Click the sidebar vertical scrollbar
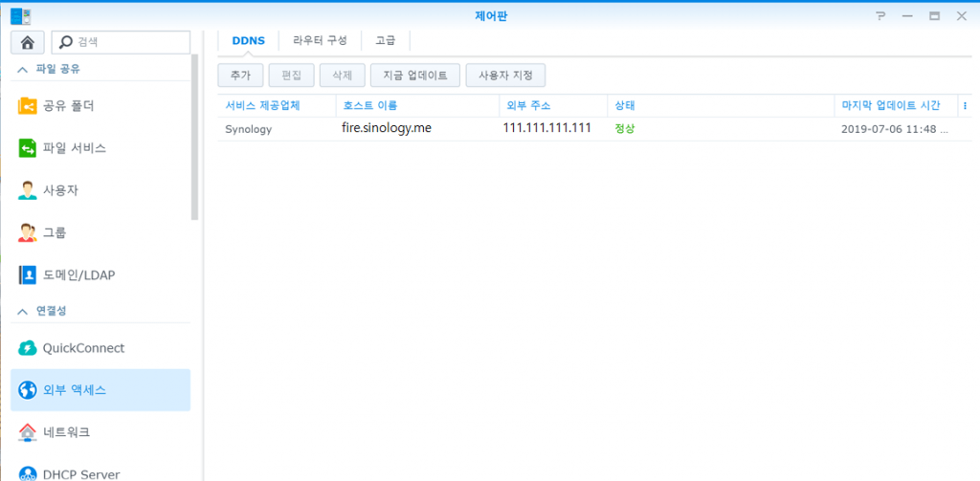980x481 pixels. pos(195,138)
